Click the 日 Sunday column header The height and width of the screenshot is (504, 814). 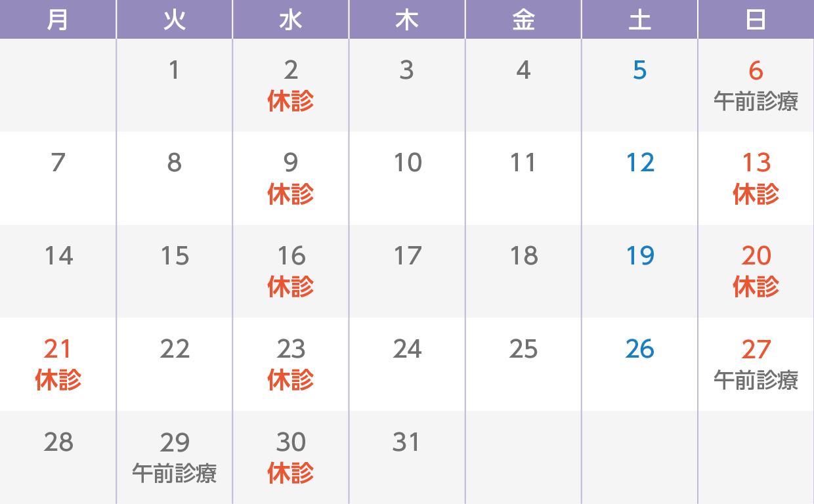click(756, 20)
